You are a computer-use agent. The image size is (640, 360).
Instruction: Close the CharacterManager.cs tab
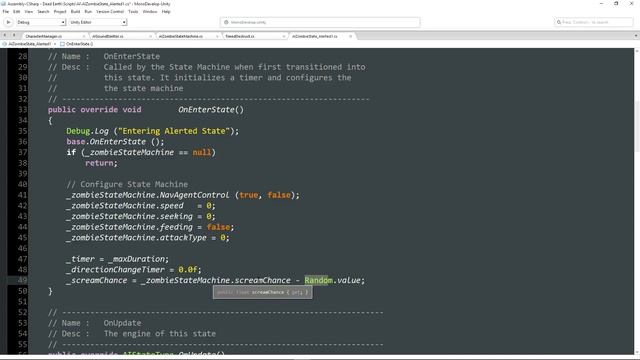84,36
